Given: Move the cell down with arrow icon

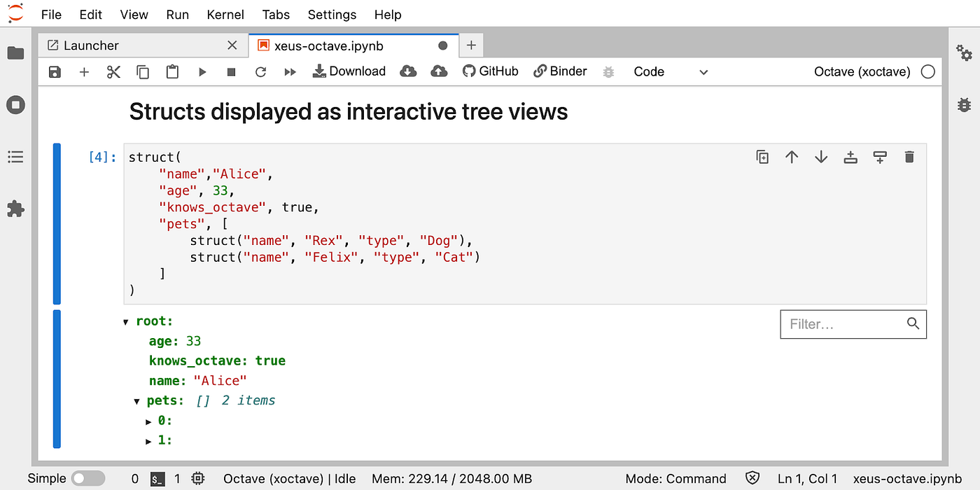Looking at the screenshot, I should [x=821, y=157].
